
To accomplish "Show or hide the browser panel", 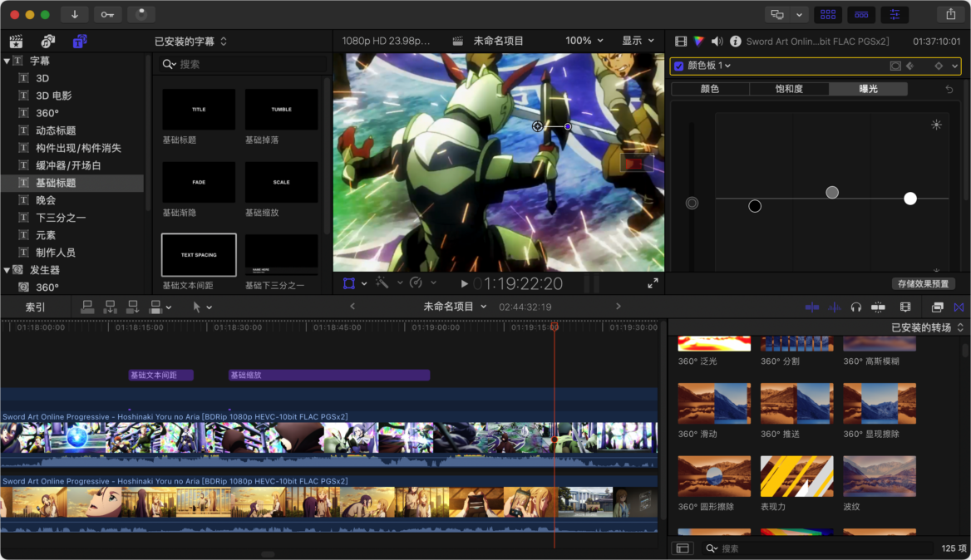I will (x=828, y=14).
